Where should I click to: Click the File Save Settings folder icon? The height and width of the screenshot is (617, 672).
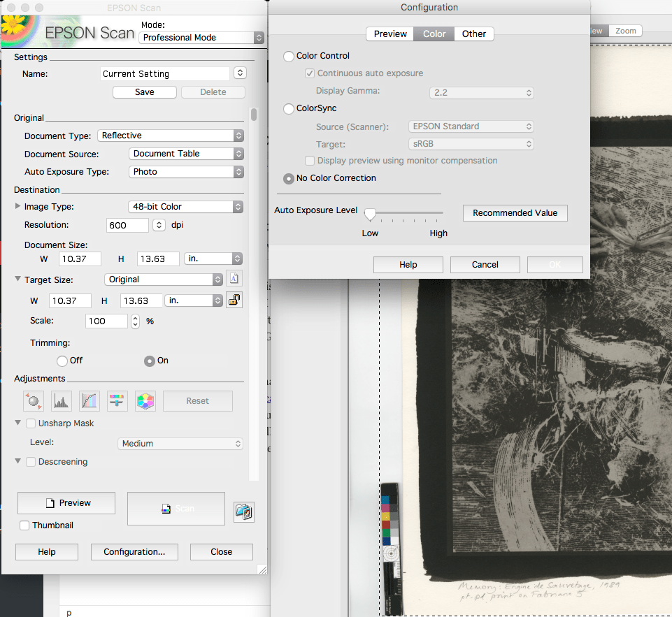coord(244,511)
